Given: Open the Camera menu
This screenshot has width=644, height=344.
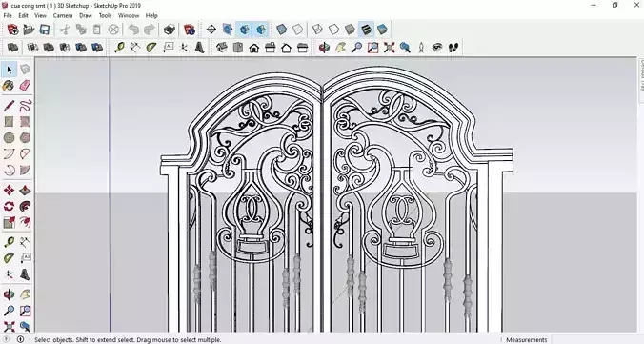Looking at the screenshot, I should [63, 15].
